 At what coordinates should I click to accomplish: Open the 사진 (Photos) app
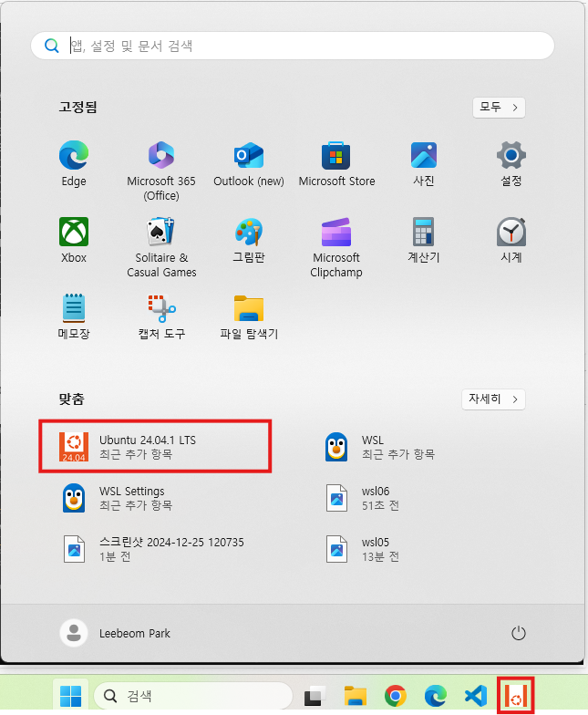[423, 164]
